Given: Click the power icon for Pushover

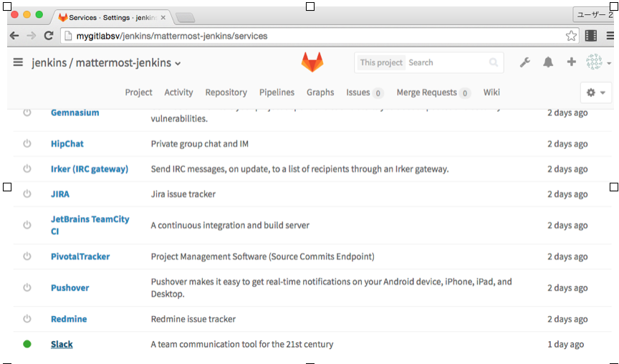Looking at the screenshot, I should pyautogui.click(x=27, y=287).
